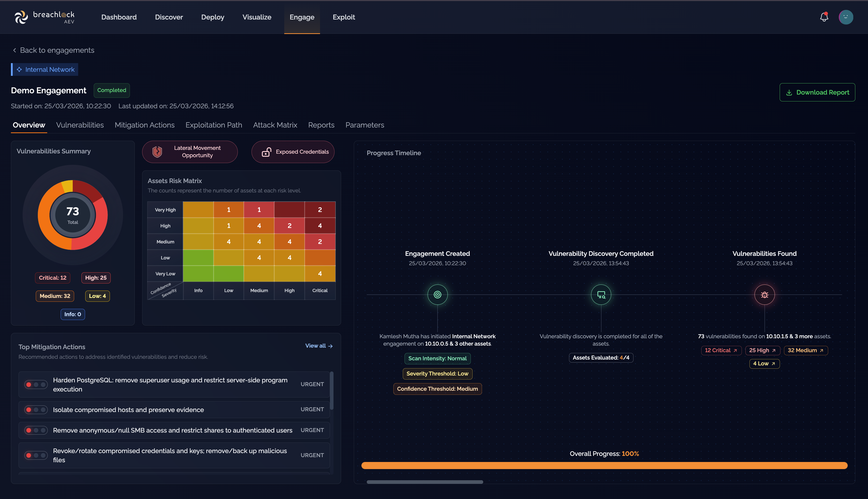Click the download icon in Download Report
868x499 pixels.
[x=789, y=93]
